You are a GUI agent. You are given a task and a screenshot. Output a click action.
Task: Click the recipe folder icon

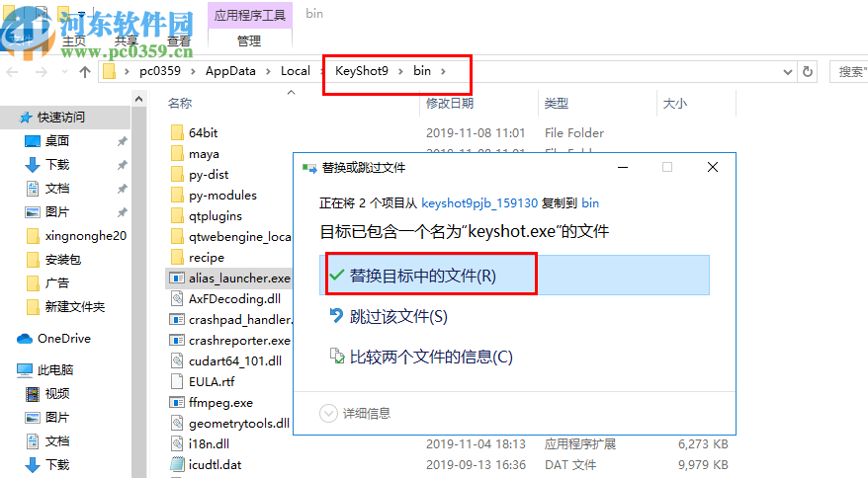pyautogui.click(x=177, y=257)
